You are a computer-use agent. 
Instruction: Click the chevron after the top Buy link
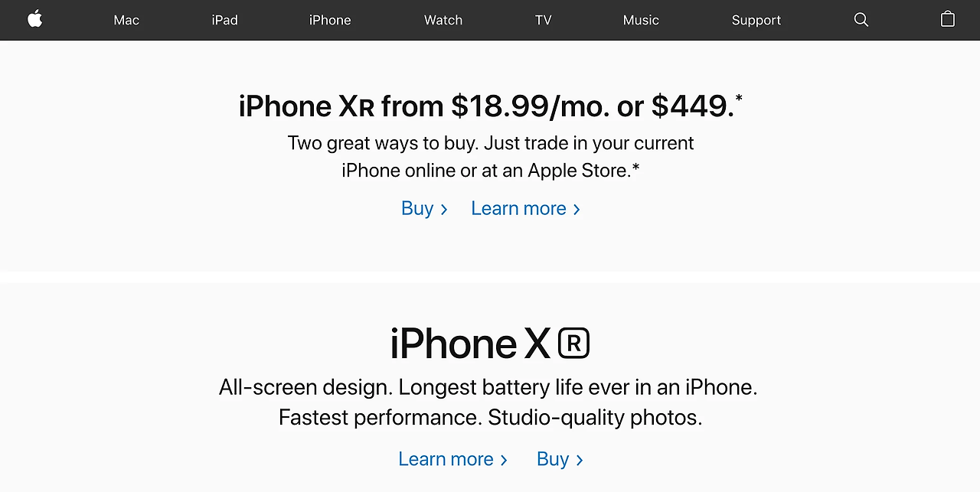(445, 209)
